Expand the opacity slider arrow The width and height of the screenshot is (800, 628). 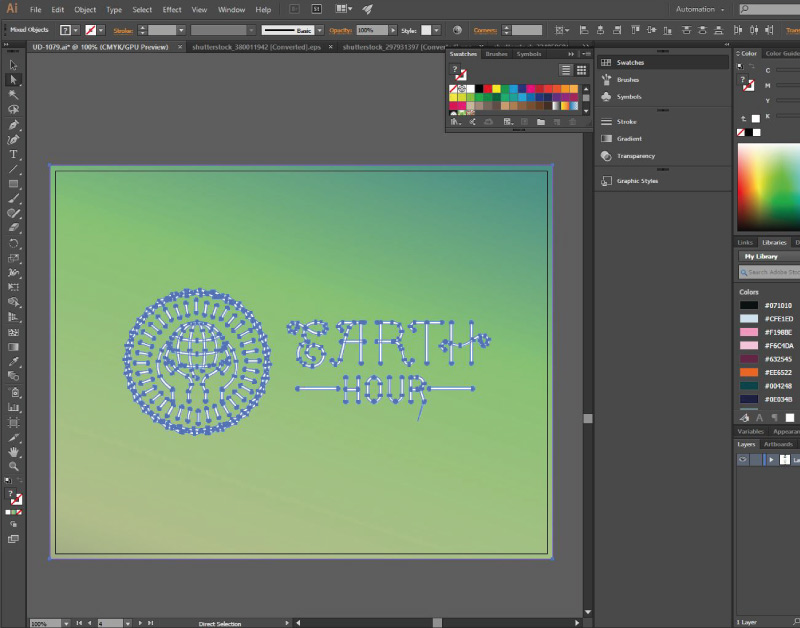(392, 30)
